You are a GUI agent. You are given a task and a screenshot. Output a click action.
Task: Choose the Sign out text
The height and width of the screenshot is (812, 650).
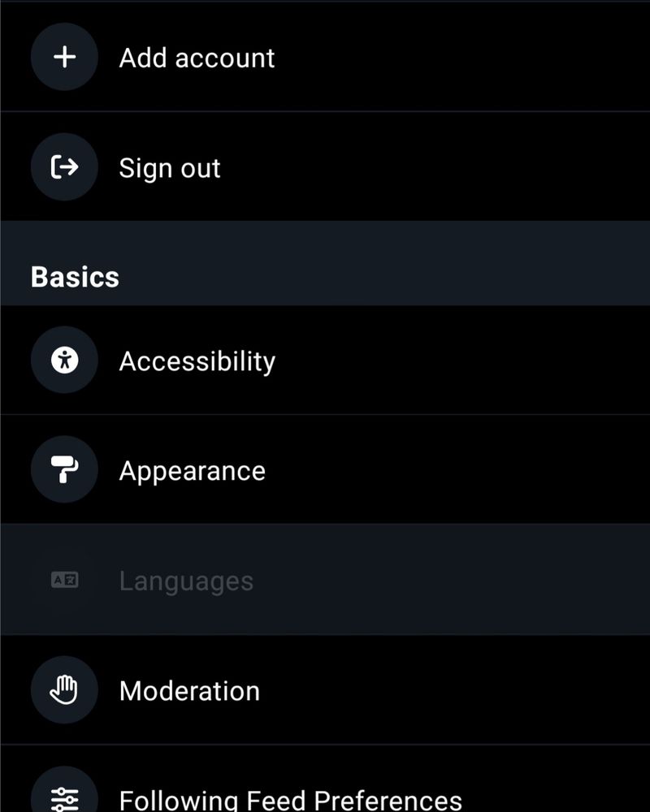(x=170, y=168)
